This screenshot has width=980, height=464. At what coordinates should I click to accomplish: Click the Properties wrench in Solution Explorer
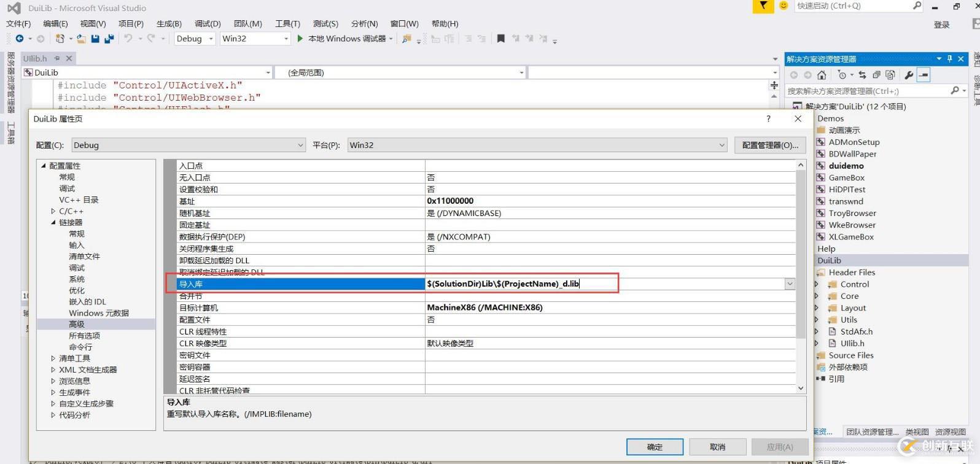click(x=909, y=75)
